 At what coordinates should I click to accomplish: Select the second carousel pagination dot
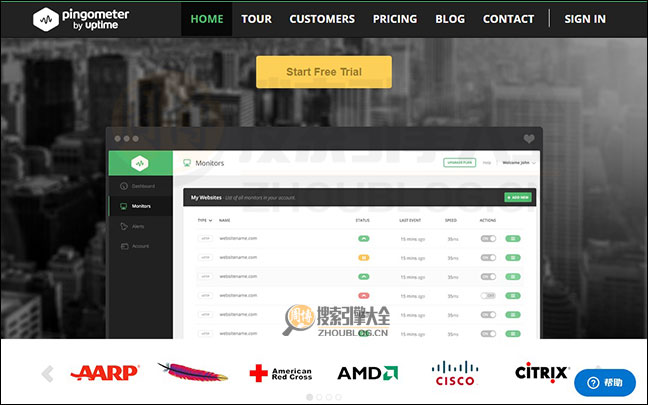tap(319, 397)
